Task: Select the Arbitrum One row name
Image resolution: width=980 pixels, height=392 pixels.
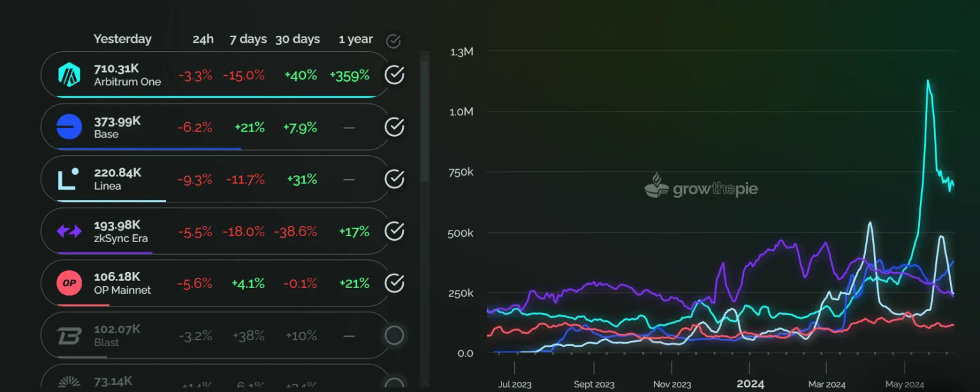Action: point(128,82)
